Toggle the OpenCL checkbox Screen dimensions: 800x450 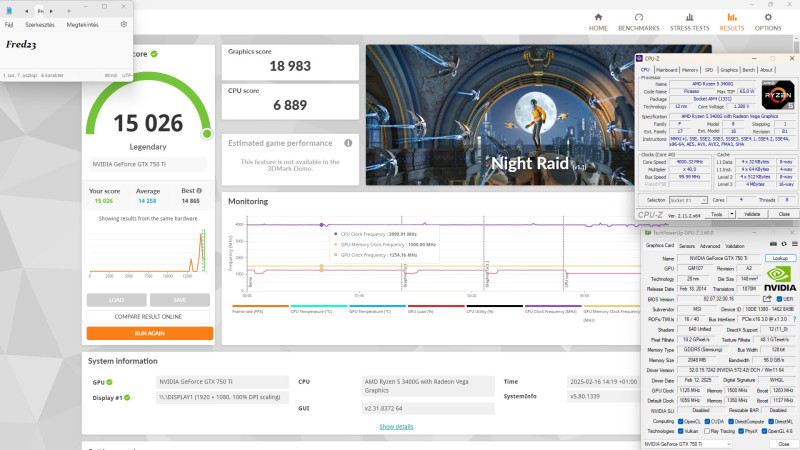coord(680,421)
